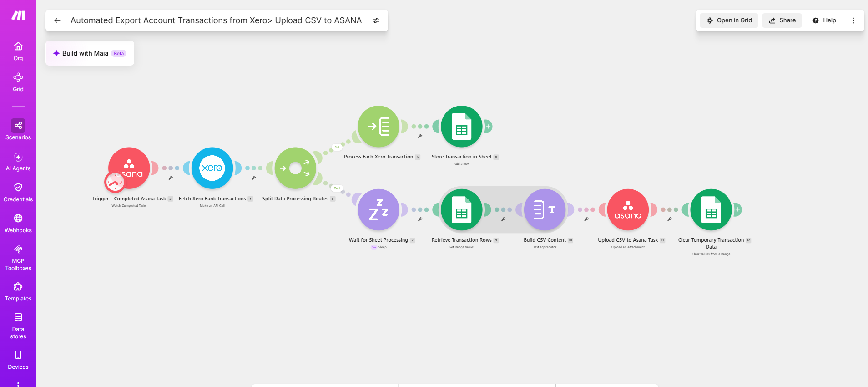This screenshot has height=387, width=868.
Task: Click Open in Grid button
Action: (729, 20)
